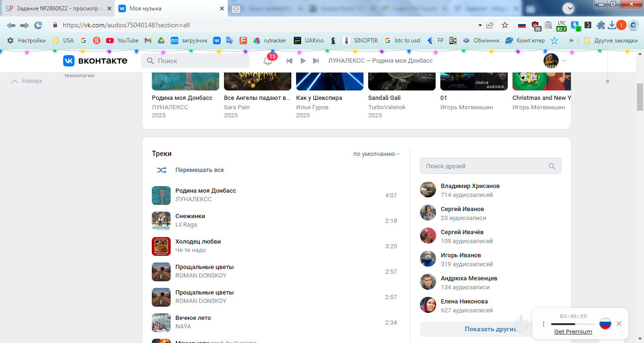Open artist Lil Raga link

[186, 225]
